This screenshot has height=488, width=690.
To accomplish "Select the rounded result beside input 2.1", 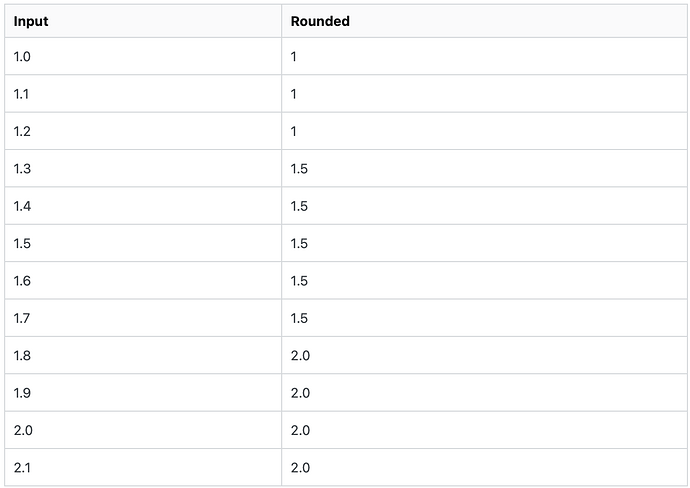I will 300,468.
